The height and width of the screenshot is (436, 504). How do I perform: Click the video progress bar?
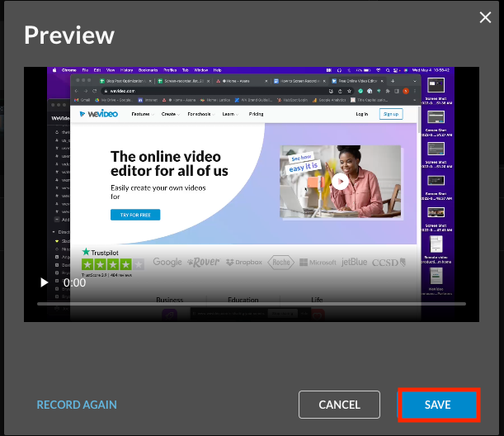click(252, 304)
